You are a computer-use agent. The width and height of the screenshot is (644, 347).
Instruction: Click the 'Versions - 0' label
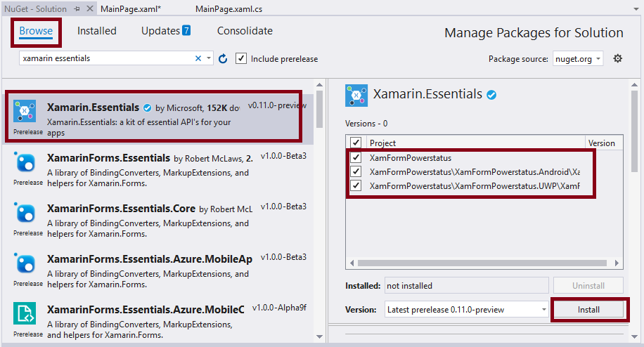366,124
